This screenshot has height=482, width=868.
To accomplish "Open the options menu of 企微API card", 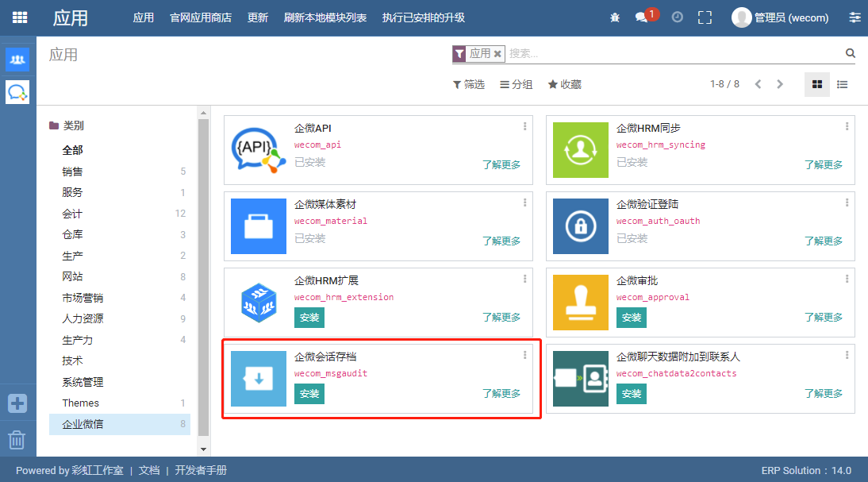I will click(x=524, y=126).
